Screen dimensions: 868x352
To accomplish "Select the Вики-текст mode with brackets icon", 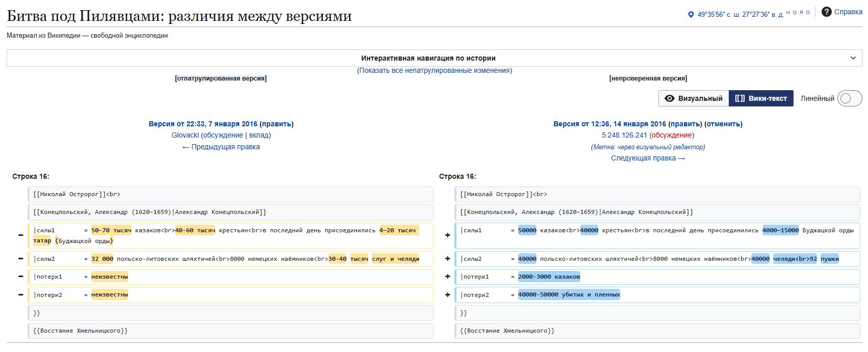I will click(x=761, y=98).
